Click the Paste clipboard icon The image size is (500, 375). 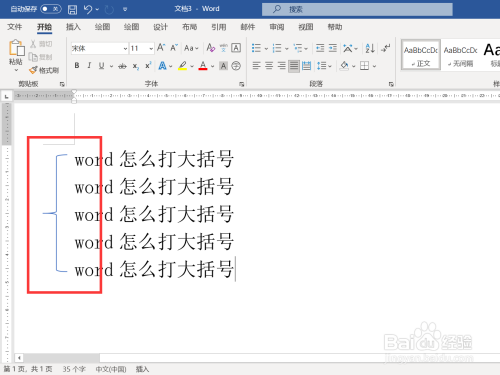[x=17, y=48]
